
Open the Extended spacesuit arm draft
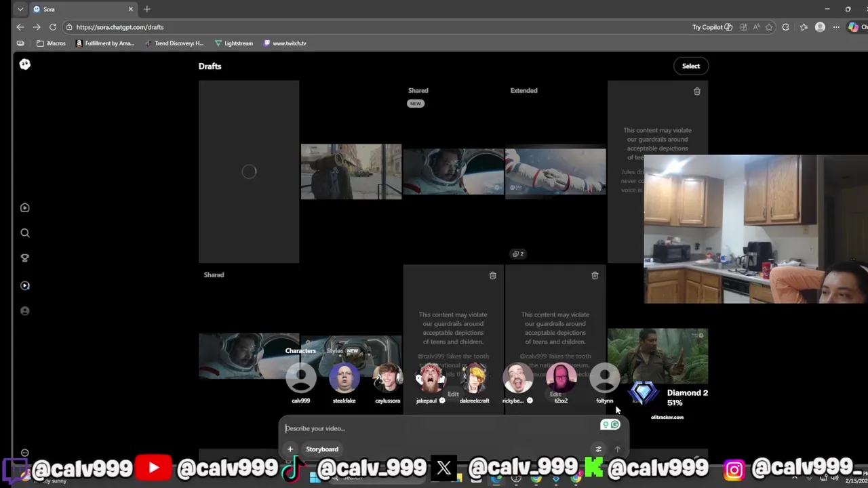tap(555, 171)
